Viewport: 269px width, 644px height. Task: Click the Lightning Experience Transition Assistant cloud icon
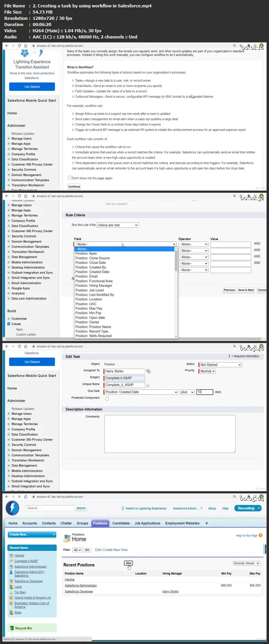click(x=25, y=53)
